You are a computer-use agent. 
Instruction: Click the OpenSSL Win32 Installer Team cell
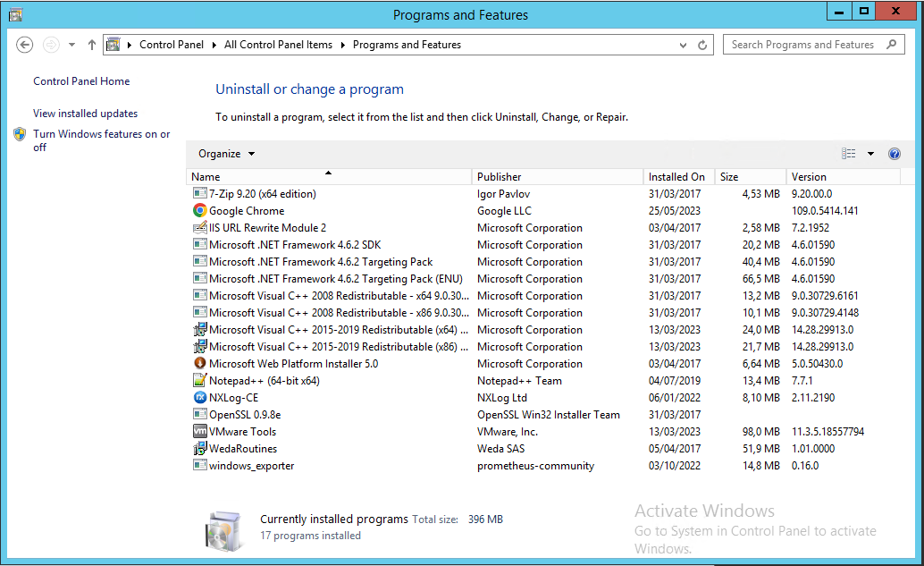pos(549,415)
